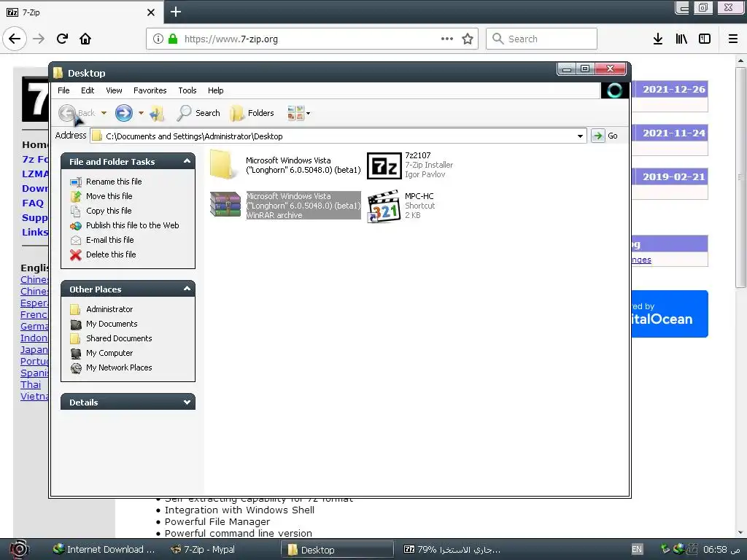Bookmark this page with the star icon
747x560 pixels.
click(468, 39)
